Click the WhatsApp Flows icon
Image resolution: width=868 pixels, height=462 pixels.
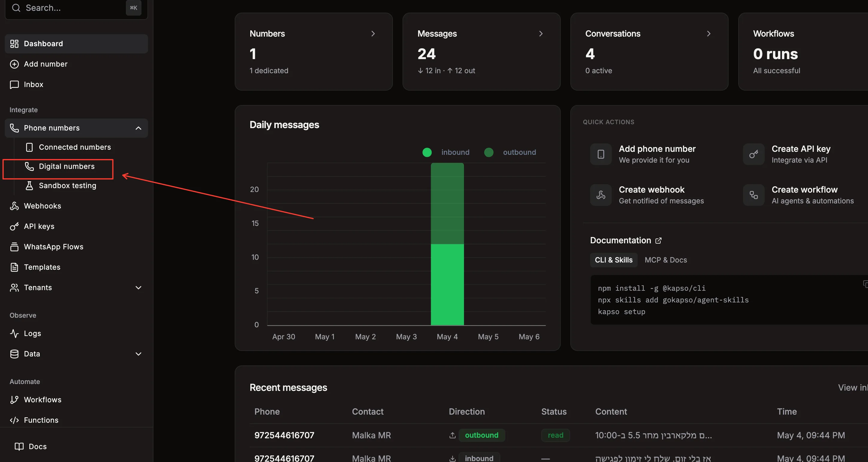14,247
